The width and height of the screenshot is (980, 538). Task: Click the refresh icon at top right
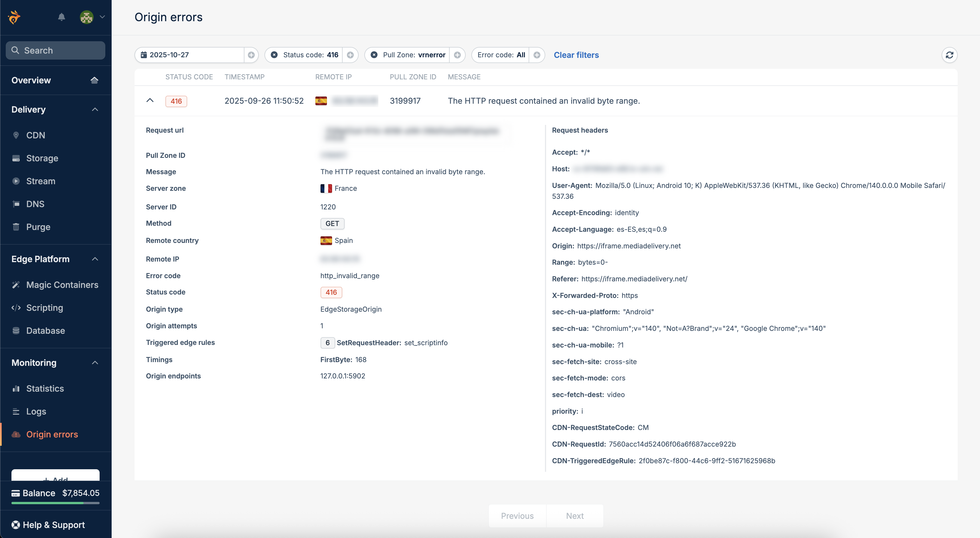point(949,55)
